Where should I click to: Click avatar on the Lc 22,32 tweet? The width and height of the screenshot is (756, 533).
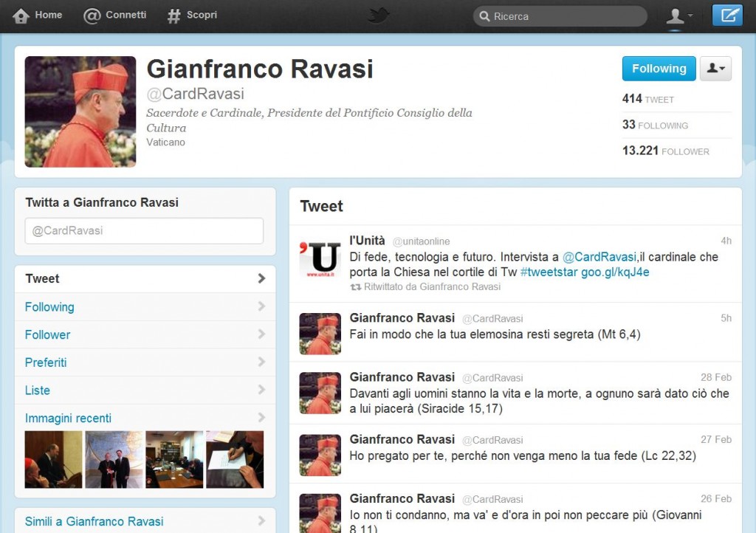coord(320,455)
